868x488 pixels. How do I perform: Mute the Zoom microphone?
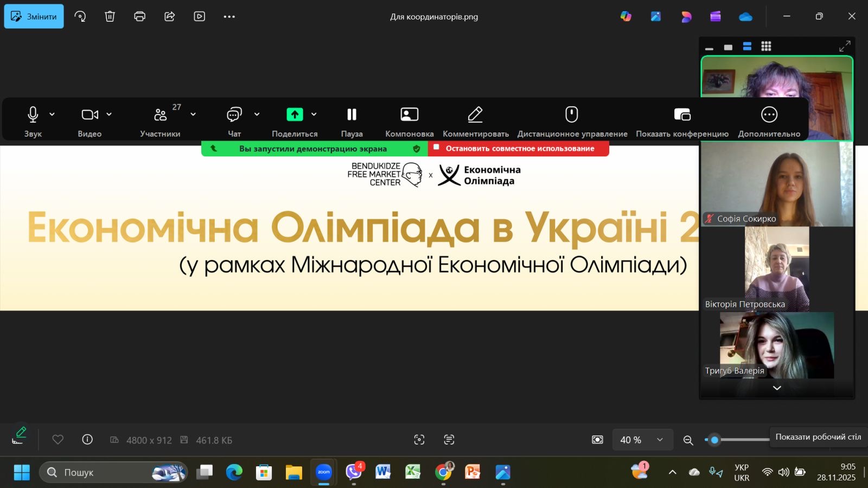pos(33,115)
